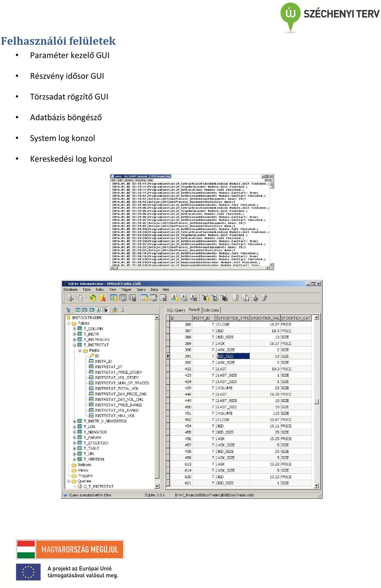
Task: Switch to the Result tab
Action: tap(194, 309)
